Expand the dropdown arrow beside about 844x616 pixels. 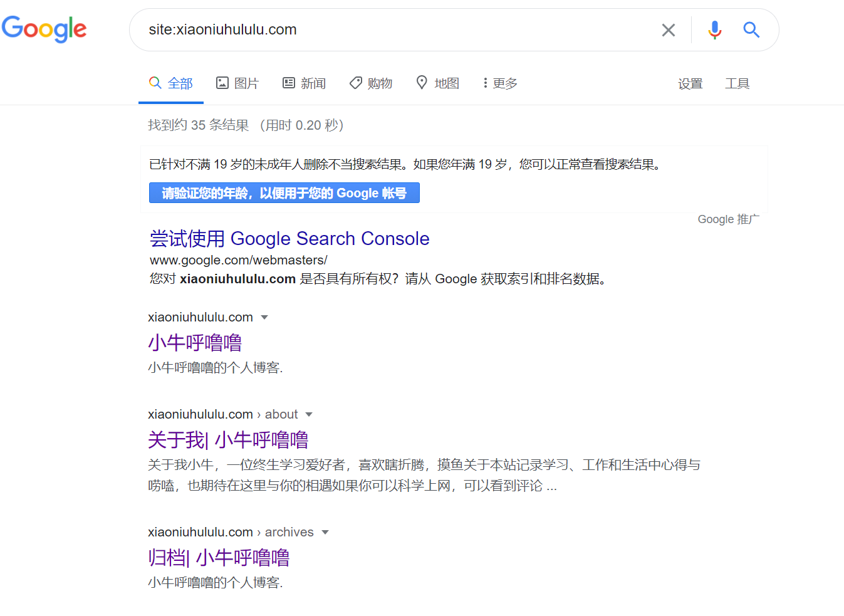[x=309, y=415]
